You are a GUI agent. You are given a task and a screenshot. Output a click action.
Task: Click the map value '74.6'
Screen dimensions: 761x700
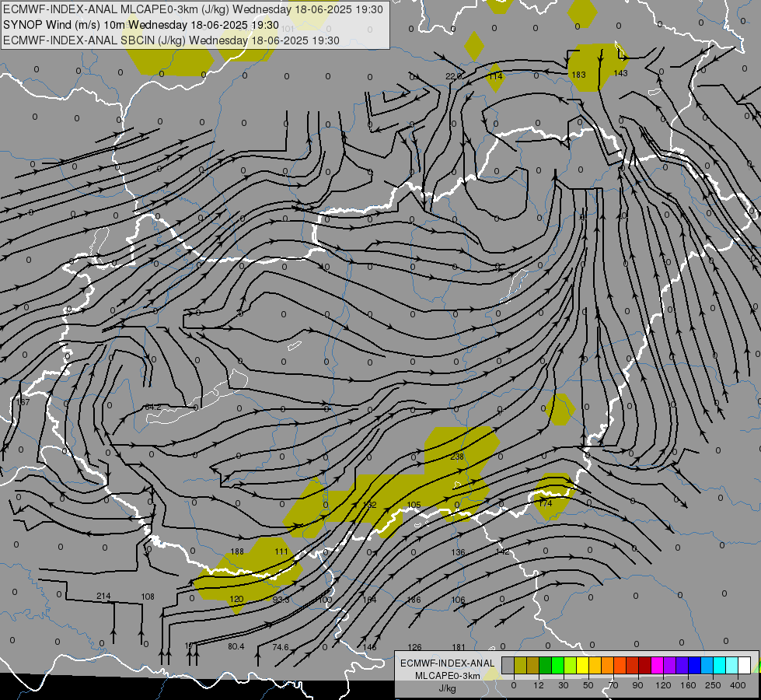coord(281,647)
